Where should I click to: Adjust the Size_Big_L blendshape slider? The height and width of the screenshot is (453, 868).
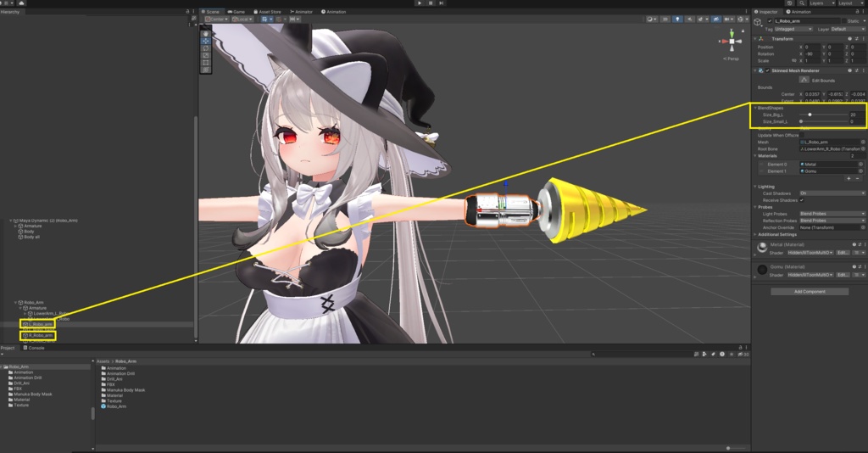[x=824, y=115]
